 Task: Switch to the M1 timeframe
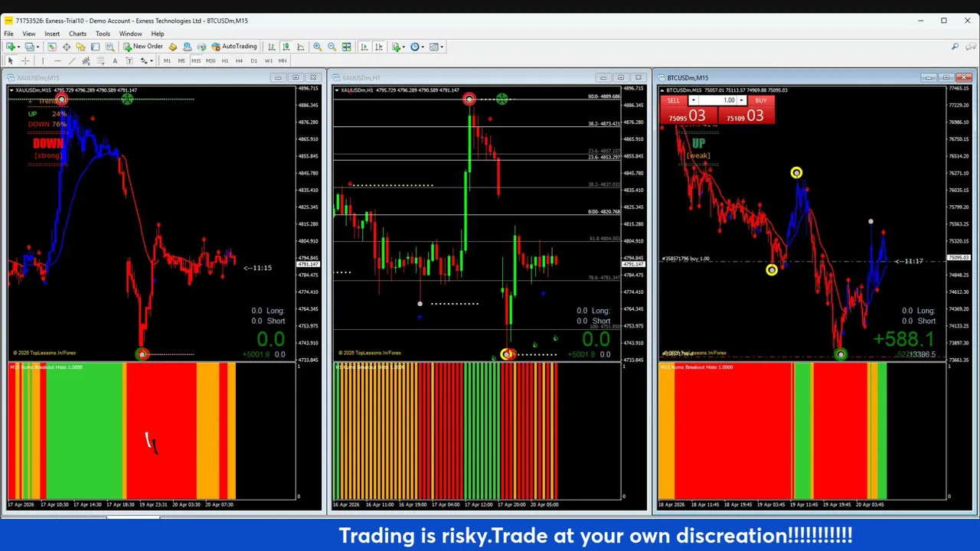(167, 60)
